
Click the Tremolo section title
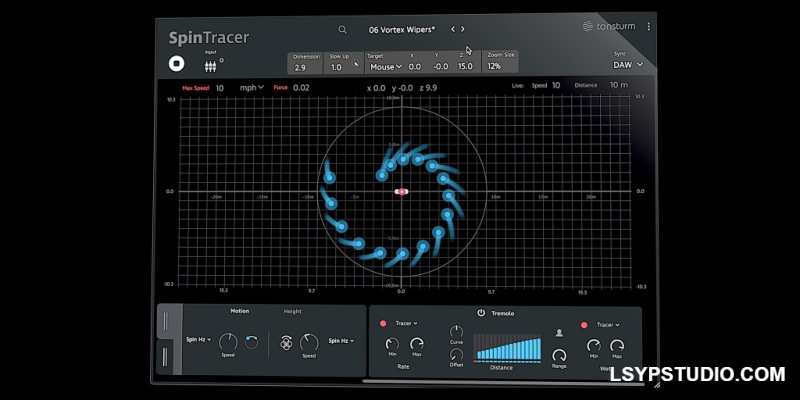click(503, 313)
